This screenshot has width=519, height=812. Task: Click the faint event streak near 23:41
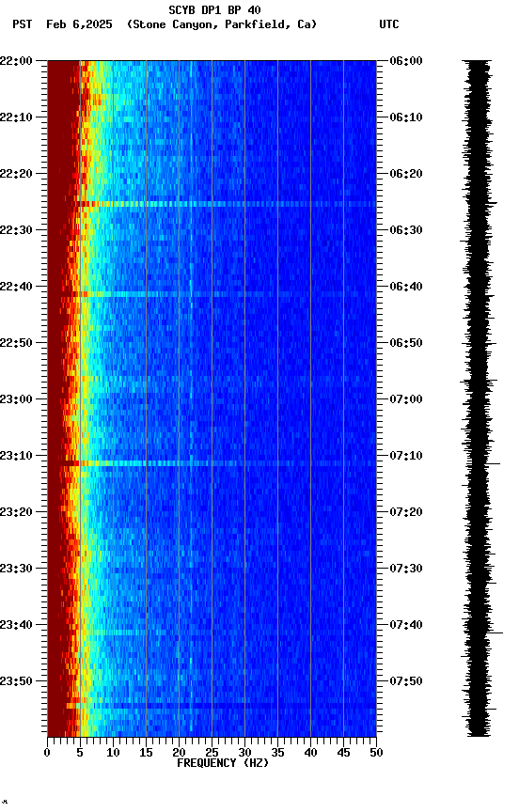[212, 632]
